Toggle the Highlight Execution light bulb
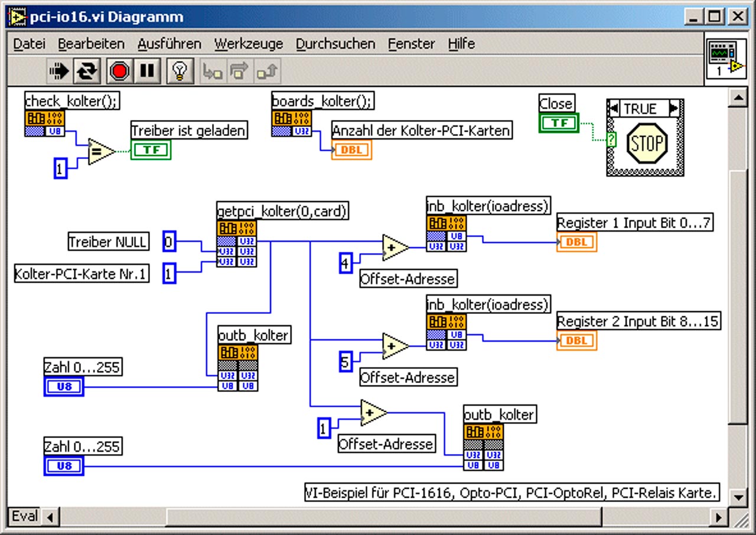This screenshot has width=756, height=535. (178, 72)
